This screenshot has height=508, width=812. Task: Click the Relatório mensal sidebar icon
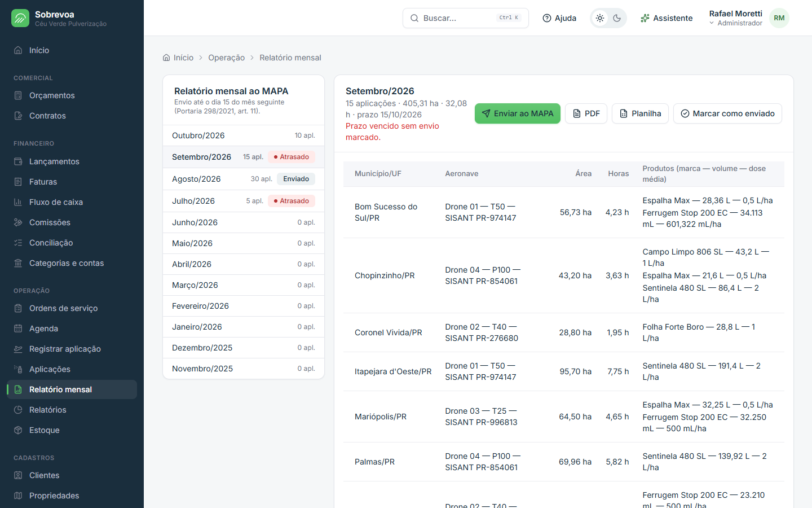(18, 389)
